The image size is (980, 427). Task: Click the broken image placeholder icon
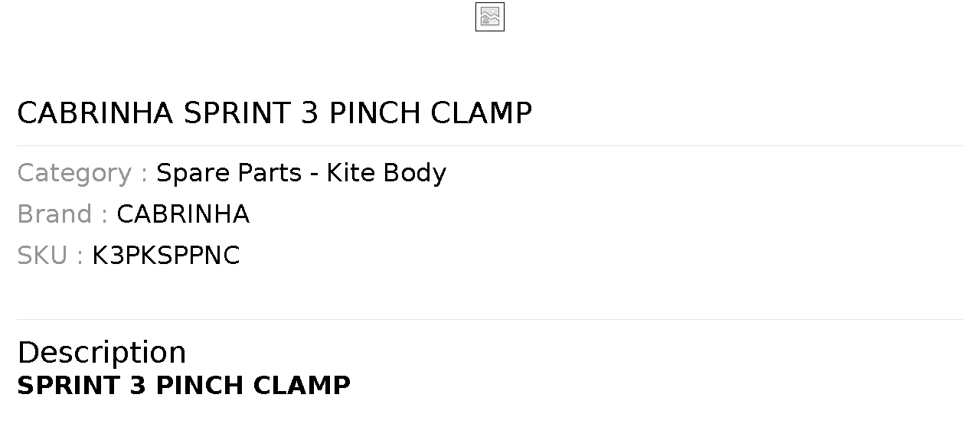click(x=490, y=17)
